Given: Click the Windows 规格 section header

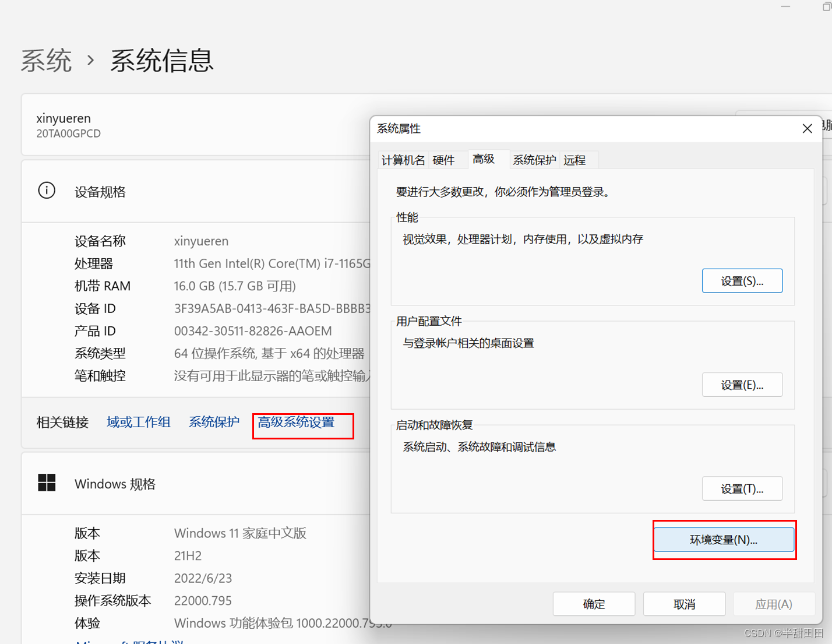Looking at the screenshot, I should tap(115, 484).
